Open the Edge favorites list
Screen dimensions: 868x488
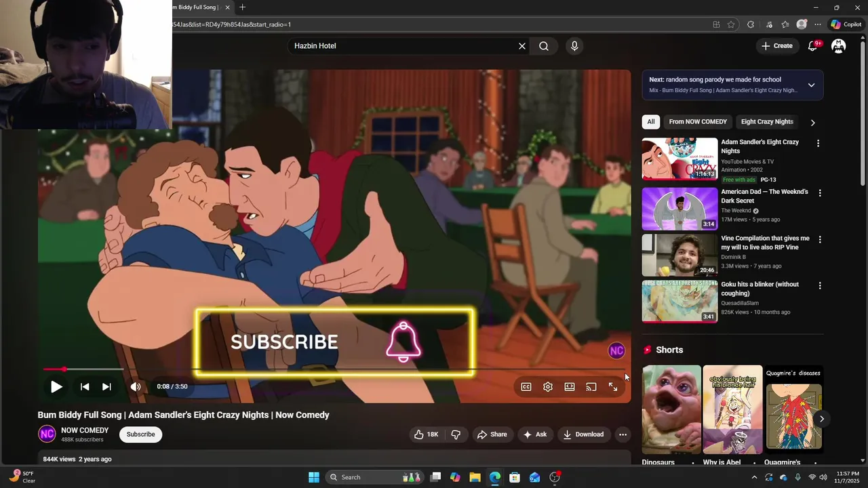(x=785, y=24)
